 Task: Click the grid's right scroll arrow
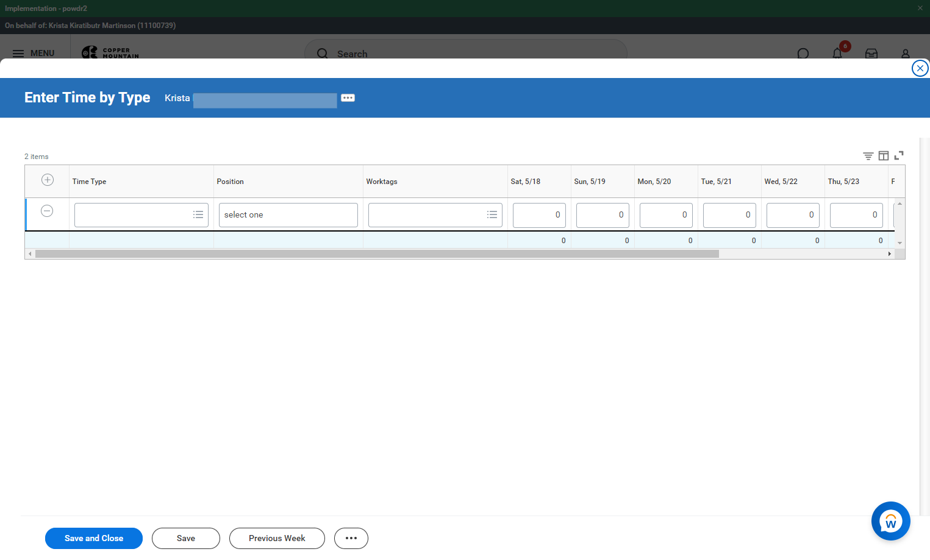pyautogui.click(x=889, y=254)
